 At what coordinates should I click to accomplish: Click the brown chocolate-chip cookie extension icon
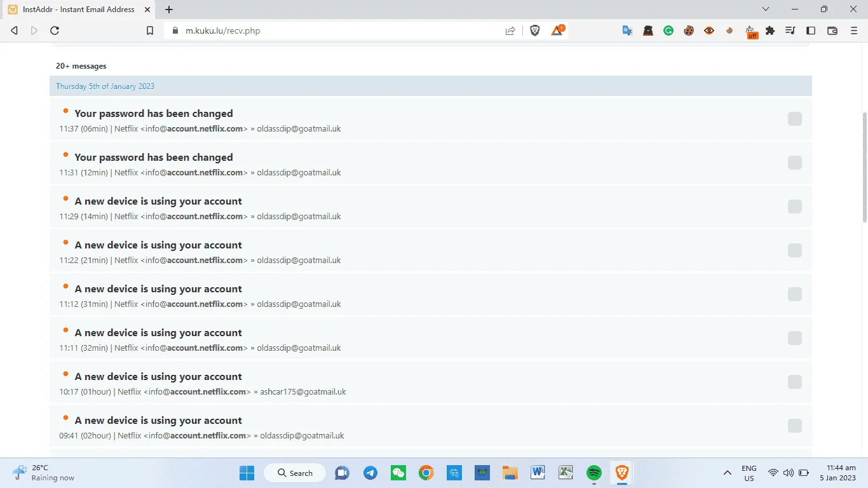pyautogui.click(x=689, y=30)
